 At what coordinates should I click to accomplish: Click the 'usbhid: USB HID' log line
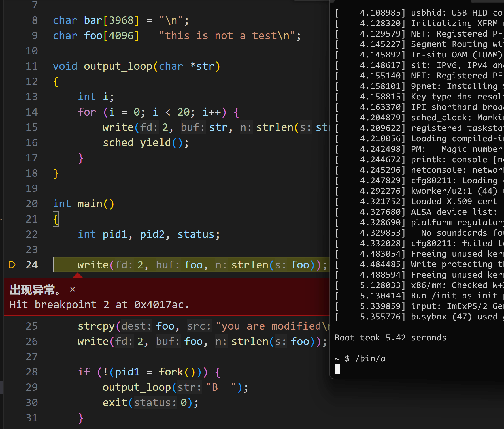419,13
